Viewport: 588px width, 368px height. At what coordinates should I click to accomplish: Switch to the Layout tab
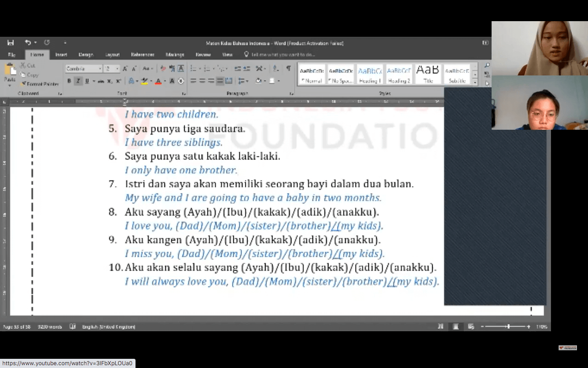[x=112, y=54]
